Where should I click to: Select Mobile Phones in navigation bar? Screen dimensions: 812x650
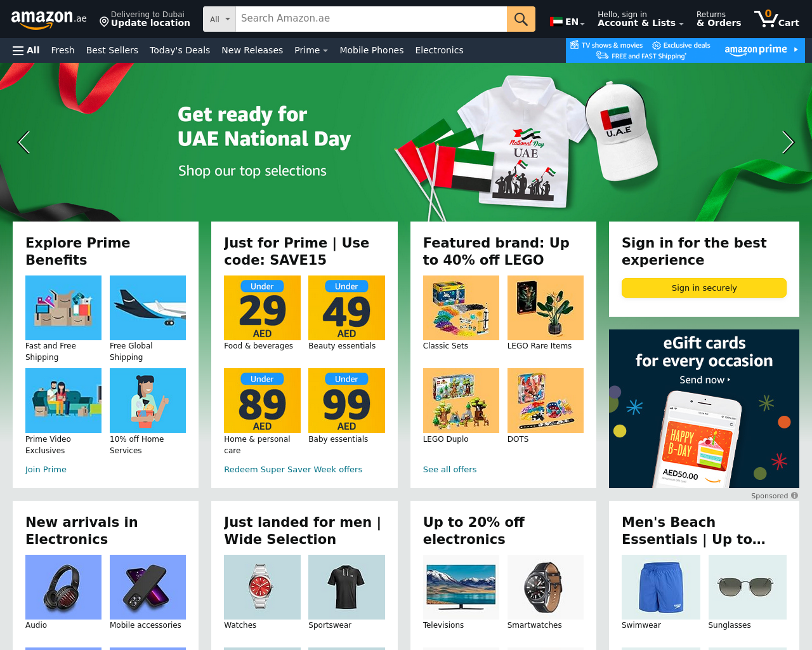[x=371, y=50]
